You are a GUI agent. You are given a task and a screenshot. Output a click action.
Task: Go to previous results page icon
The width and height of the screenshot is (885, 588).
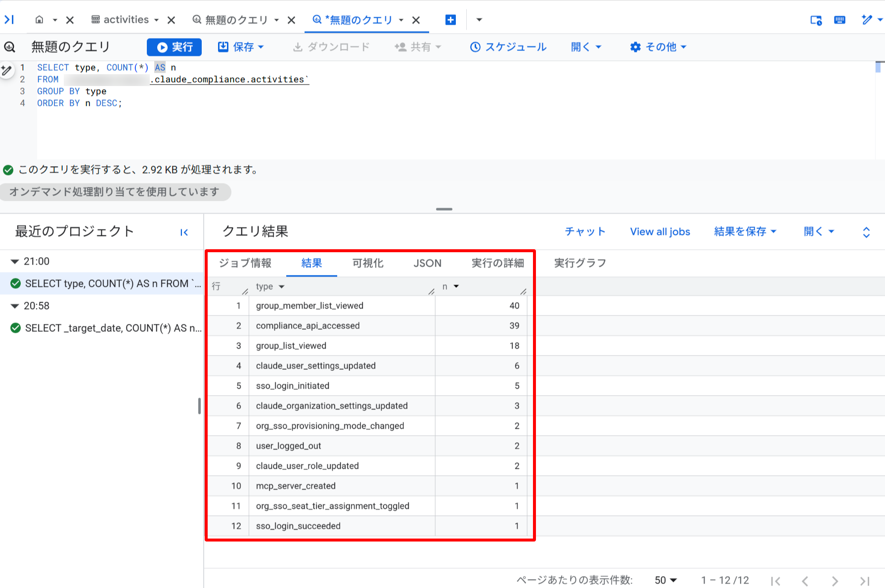[x=805, y=581]
